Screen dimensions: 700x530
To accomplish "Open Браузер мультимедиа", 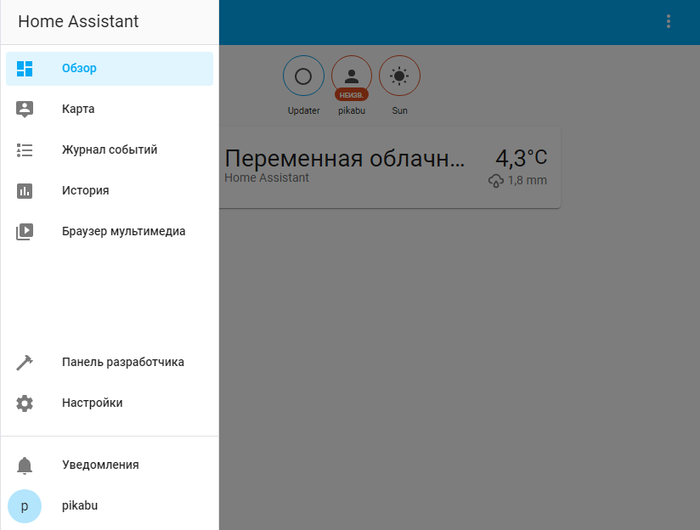I will coord(109,231).
